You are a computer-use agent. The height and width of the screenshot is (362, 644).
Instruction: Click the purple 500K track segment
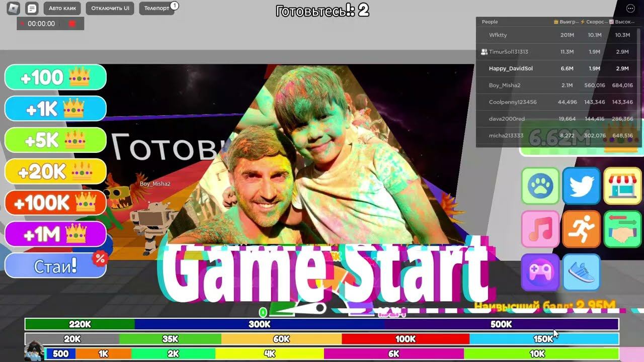click(502, 324)
